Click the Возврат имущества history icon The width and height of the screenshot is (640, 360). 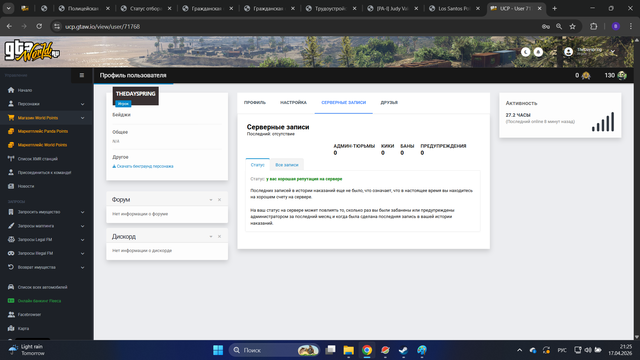click(11, 267)
